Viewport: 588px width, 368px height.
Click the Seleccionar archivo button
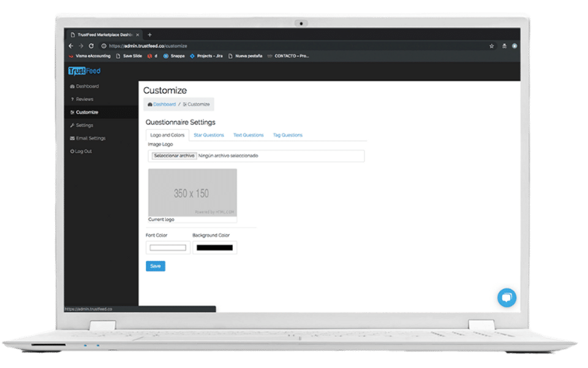[174, 155]
